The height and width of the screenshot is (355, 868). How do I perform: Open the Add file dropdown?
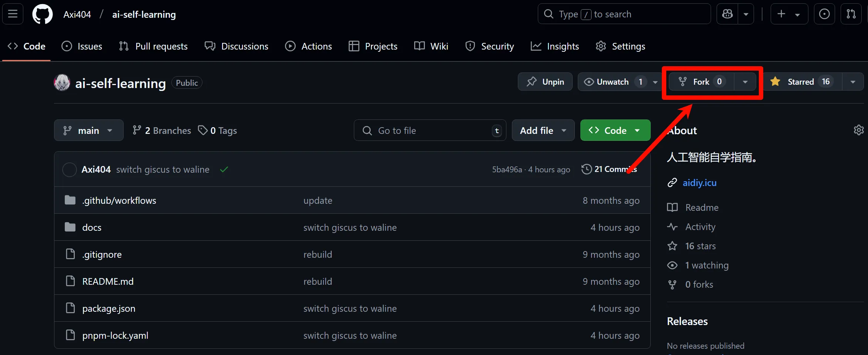point(543,130)
